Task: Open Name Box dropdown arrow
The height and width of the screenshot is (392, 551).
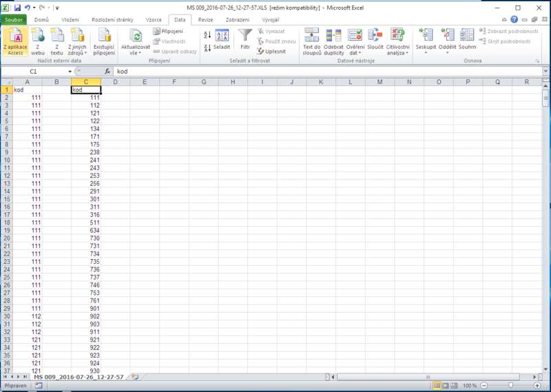Action: (x=70, y=72)
